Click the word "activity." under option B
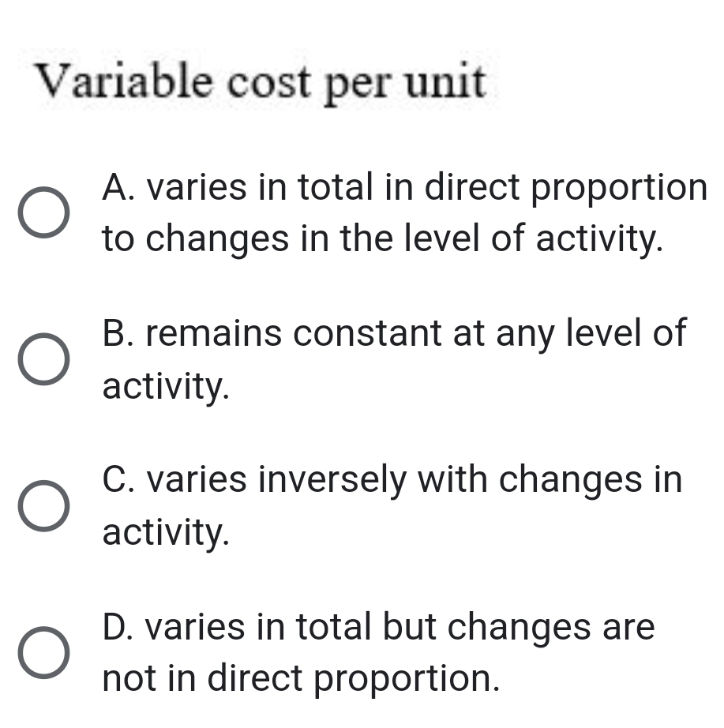 tap(167, 387)
